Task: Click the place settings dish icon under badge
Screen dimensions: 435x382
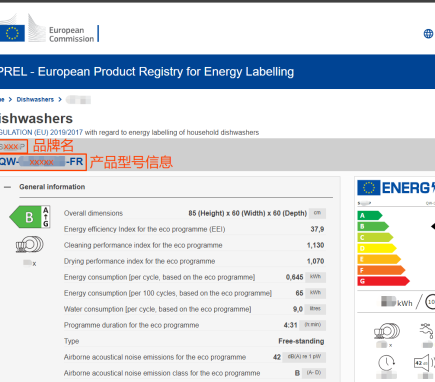Action: pyautogui.click(x=30, y=245)
